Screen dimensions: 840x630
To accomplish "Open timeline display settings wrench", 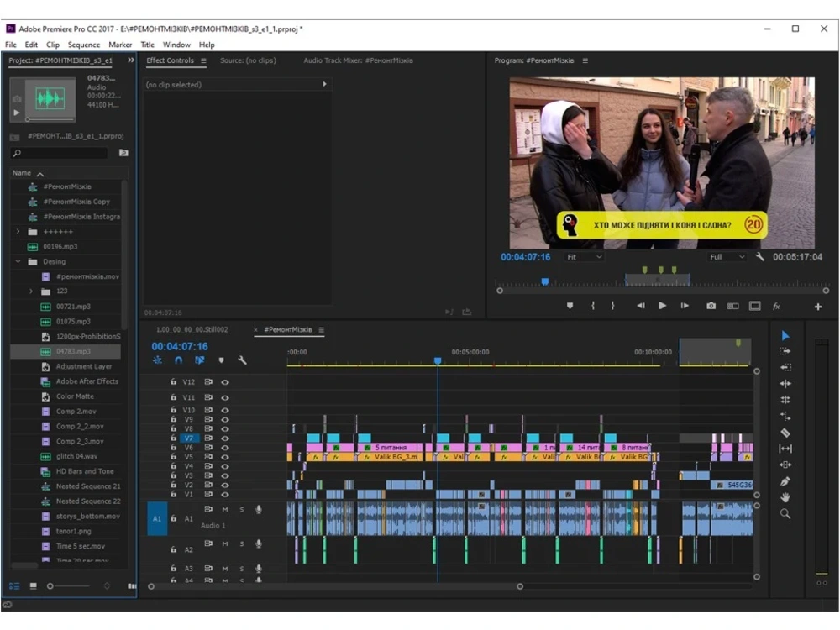I will pos(242,360).
